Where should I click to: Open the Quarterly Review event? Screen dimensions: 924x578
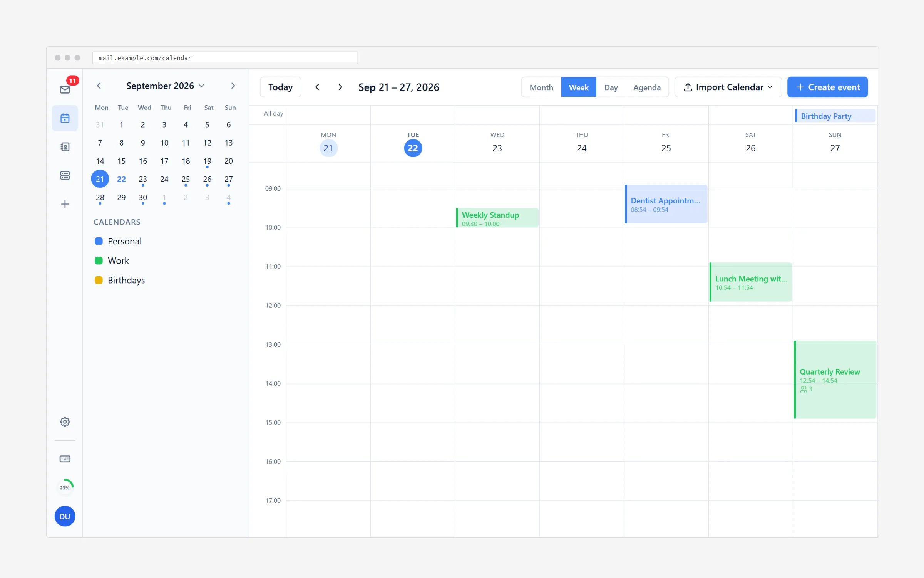point(835,380)
